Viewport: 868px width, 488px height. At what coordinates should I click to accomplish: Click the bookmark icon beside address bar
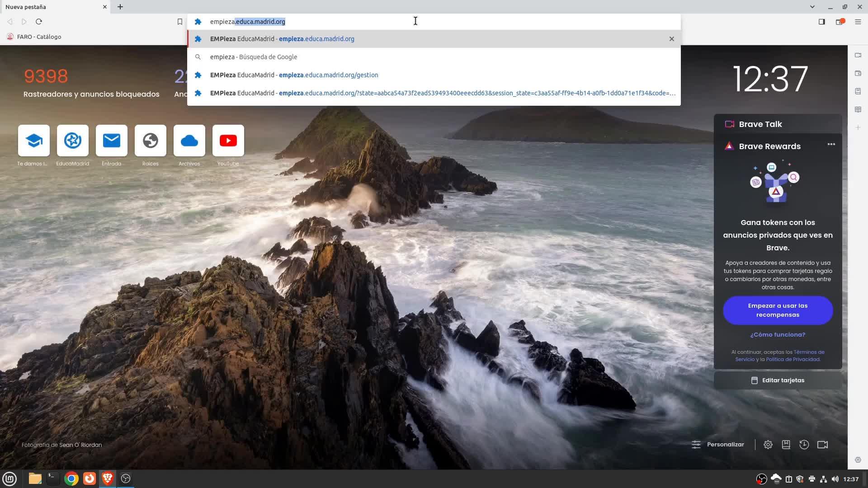pyautogui.click(x=179, y=22)
